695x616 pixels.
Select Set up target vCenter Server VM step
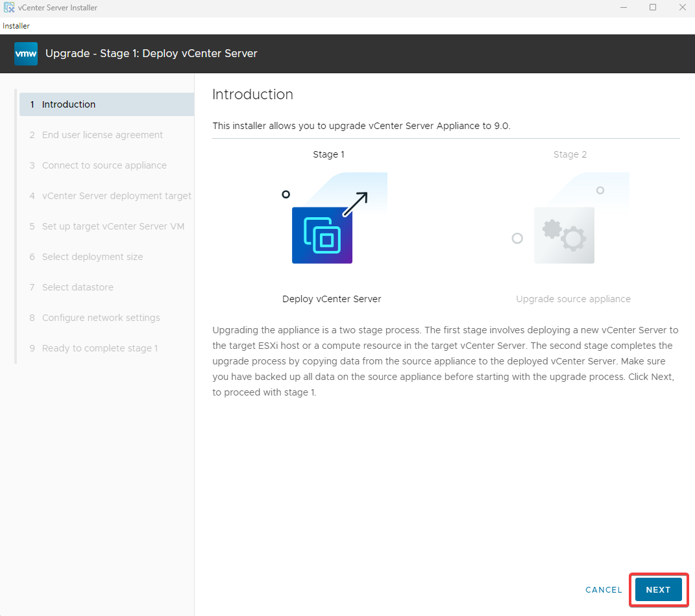[107, 226]
